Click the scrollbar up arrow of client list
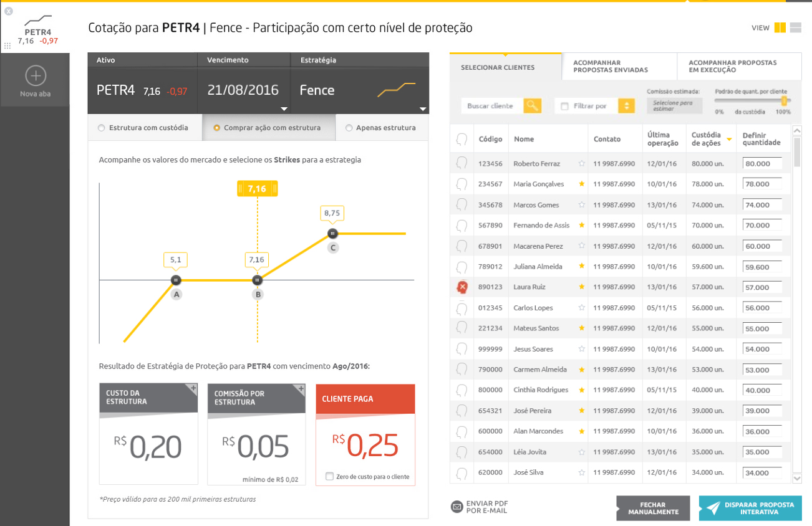The image size is (812, 526). pyautogui.click(x=796, y=131)
